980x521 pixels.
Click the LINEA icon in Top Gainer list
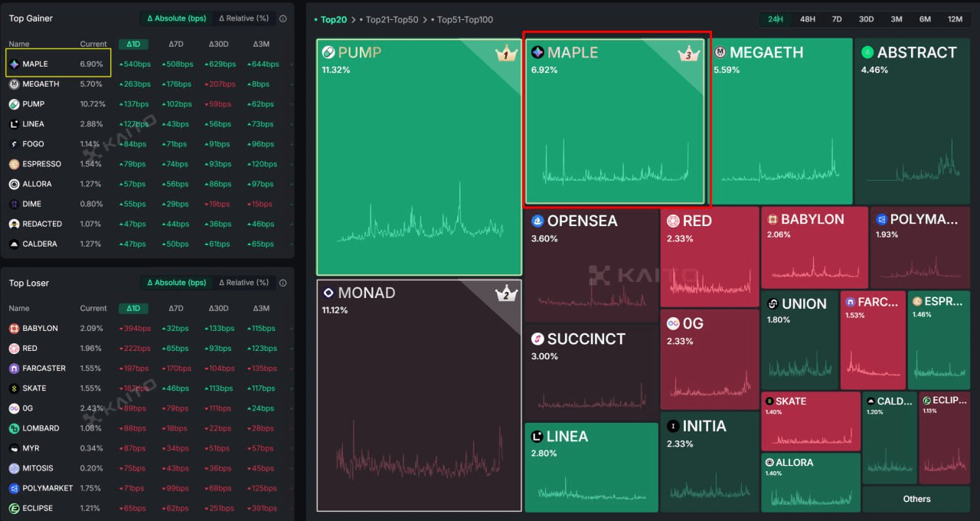(15, 123)
